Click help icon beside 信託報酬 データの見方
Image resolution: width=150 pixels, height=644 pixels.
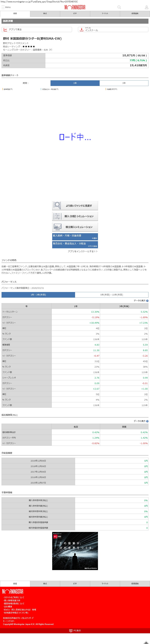(x=147, y=421)
